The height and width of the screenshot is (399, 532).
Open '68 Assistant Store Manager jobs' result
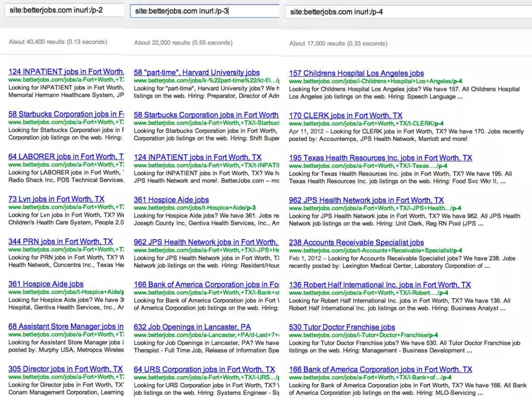[66, 327]
